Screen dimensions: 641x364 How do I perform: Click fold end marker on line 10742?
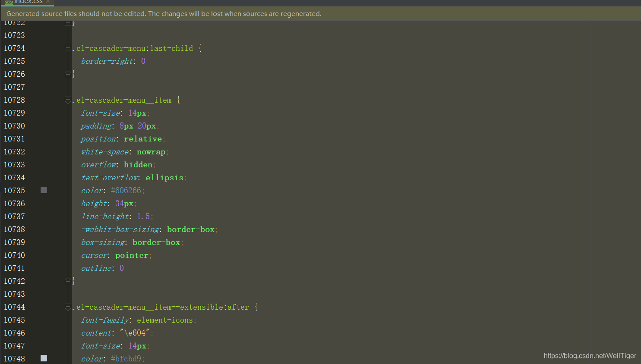click(68, 281)
